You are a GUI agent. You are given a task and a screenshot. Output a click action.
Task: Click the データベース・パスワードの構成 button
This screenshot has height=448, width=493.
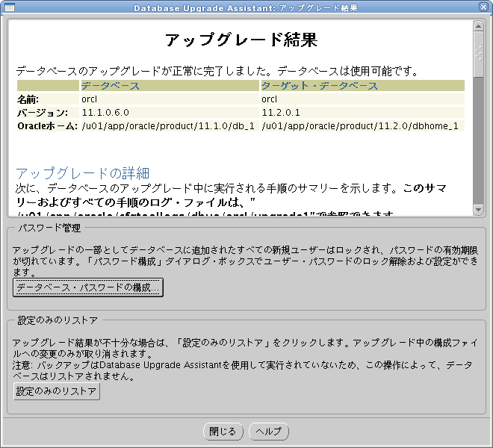click(88, 287)
